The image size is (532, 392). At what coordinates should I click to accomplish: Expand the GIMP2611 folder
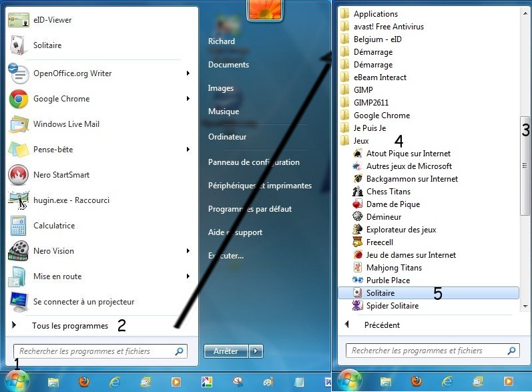pyautogui.click(x=364, y=103)
